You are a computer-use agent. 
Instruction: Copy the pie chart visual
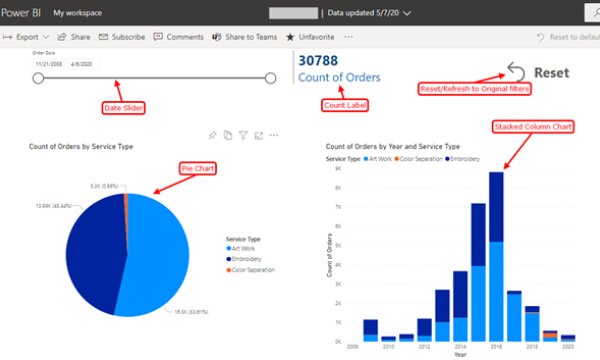click(x=228, y=135)
